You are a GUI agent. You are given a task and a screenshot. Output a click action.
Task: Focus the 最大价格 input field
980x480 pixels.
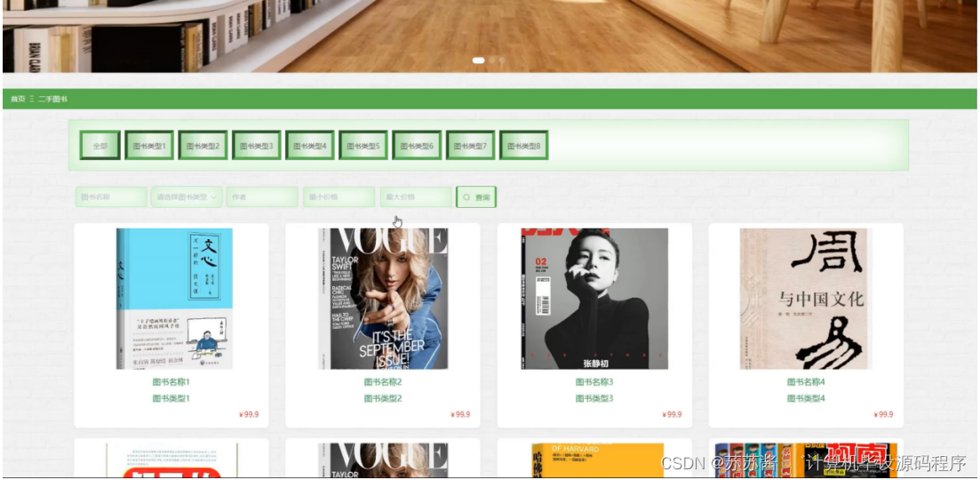coord(416,196)
